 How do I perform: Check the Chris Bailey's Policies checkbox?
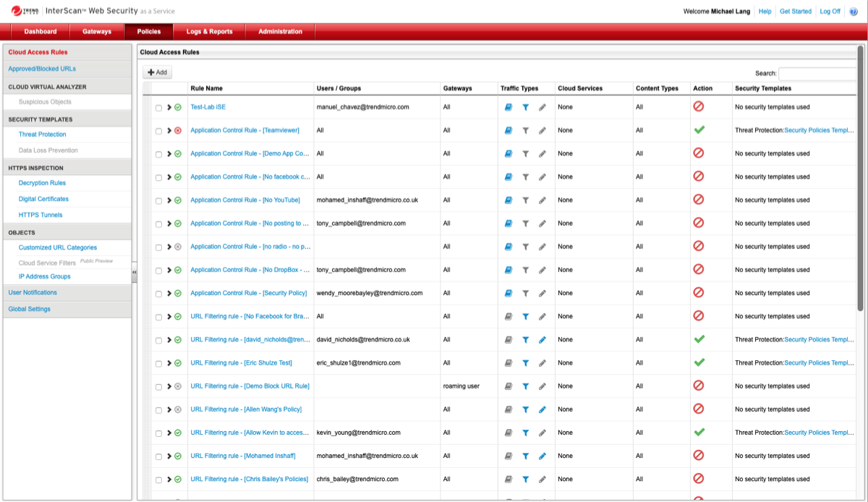tap(159, 480)
